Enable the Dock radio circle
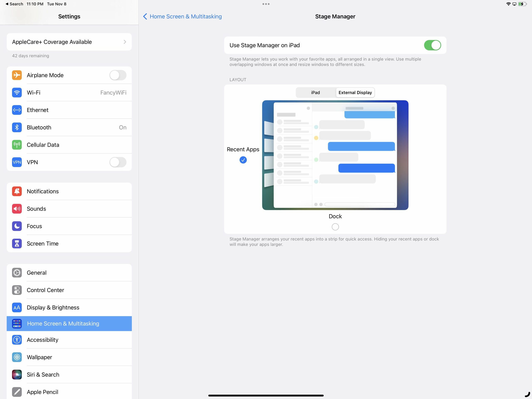 pos(335,227)
